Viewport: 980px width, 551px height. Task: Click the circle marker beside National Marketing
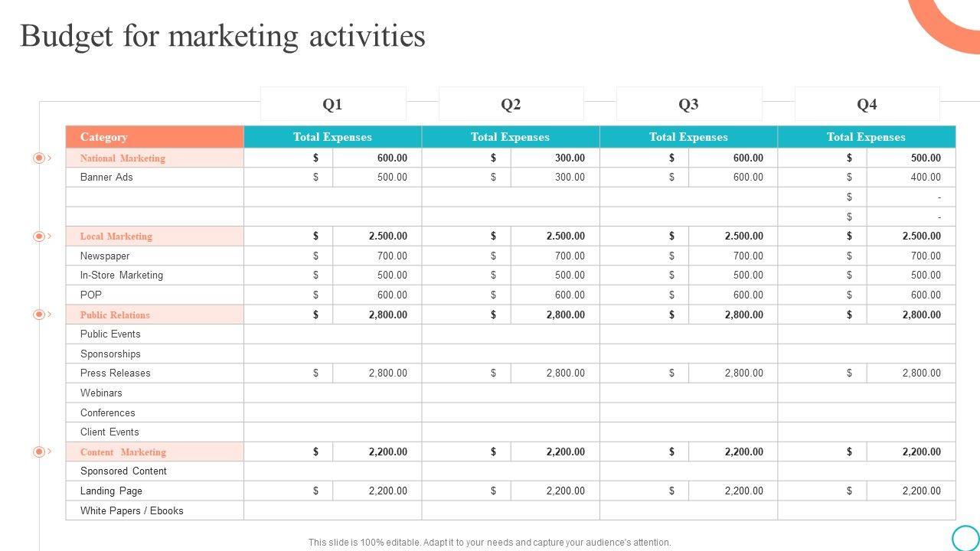(x=38, y=158)
